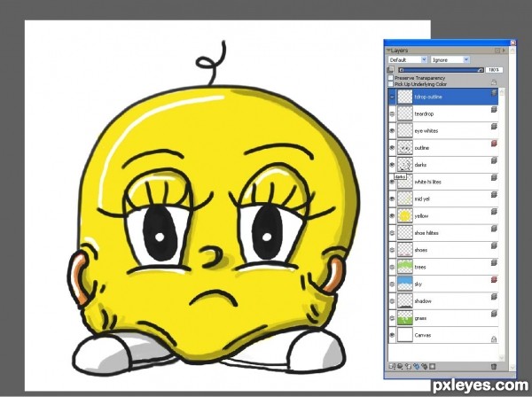Screen dimensions: 532x397
Task: Click the yellow layer thumbnail
Action: point(405,216)
